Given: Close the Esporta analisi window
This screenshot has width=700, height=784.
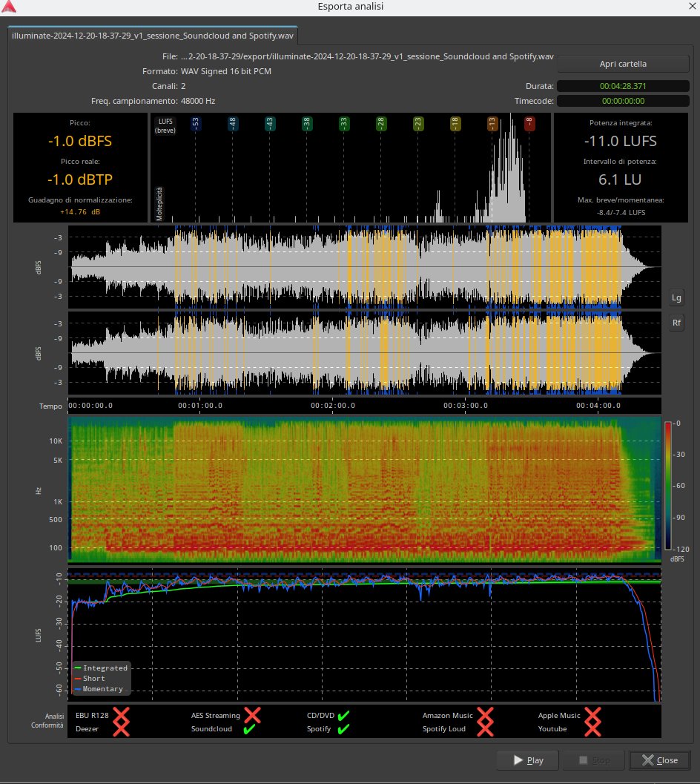Looking at the screenshot, I should coord(693,6).
